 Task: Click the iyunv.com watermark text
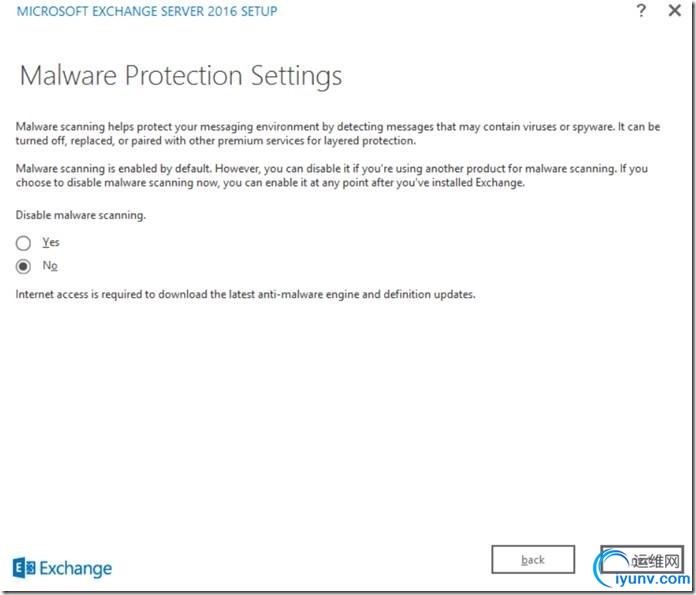point(652,579)
